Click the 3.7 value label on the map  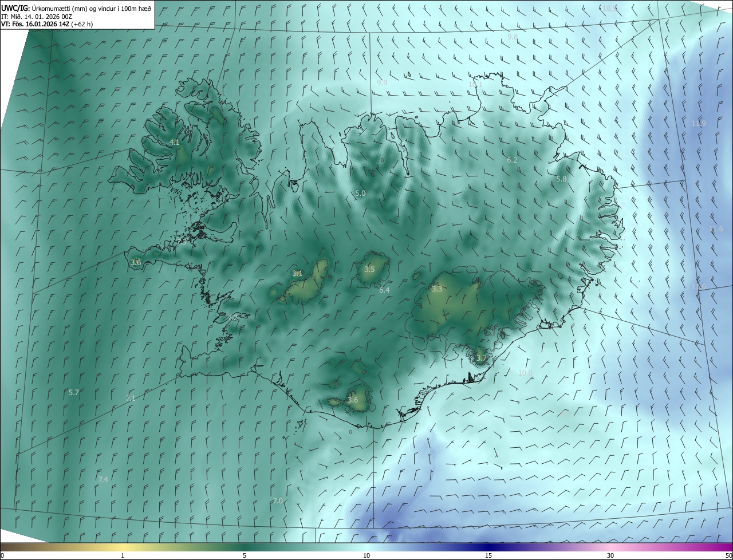pos(481,358)
